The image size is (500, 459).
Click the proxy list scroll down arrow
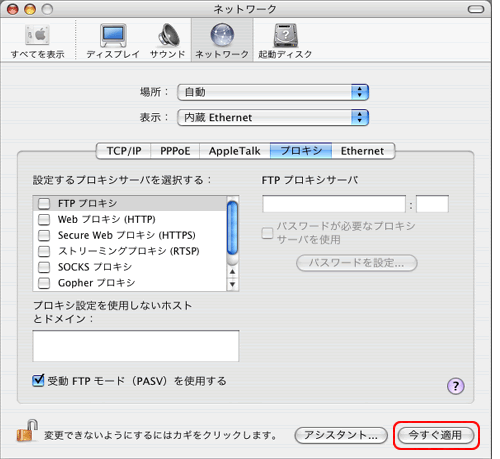pos(233,284)
